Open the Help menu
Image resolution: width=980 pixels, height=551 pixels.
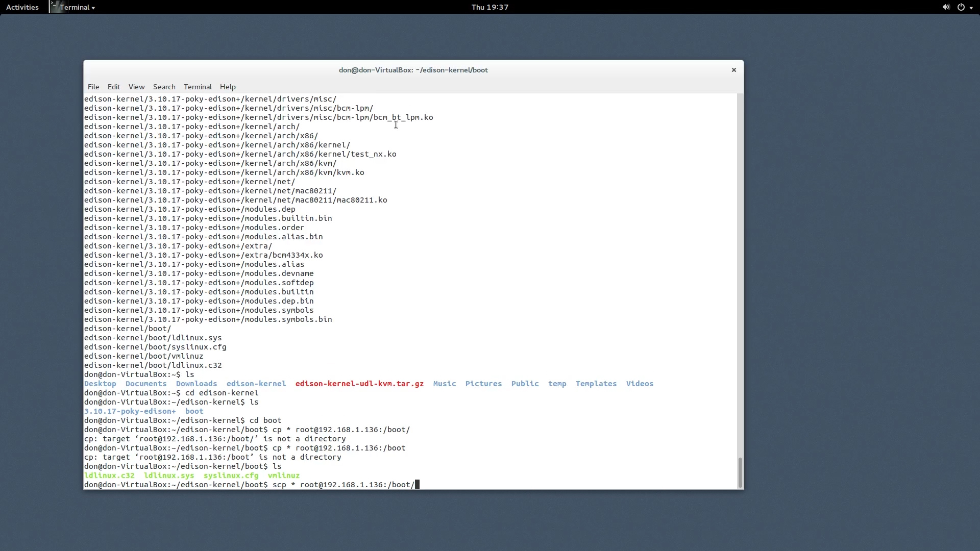[x=228, y=87]
